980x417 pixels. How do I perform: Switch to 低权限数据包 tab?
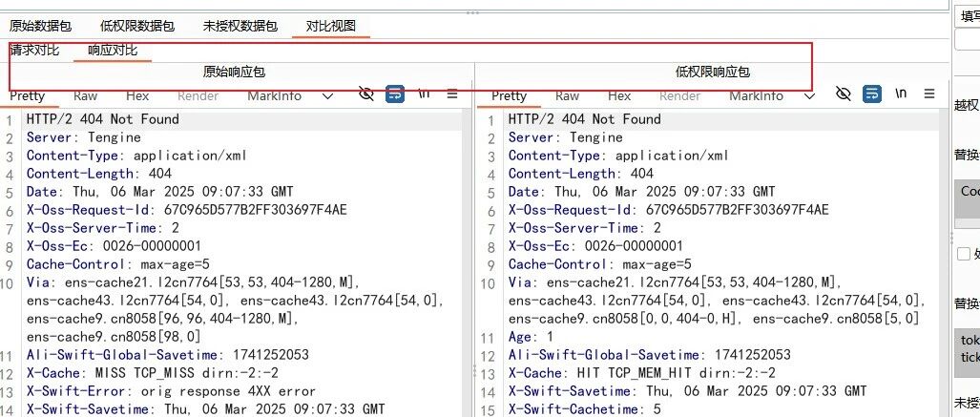click(x=137, y=27)
